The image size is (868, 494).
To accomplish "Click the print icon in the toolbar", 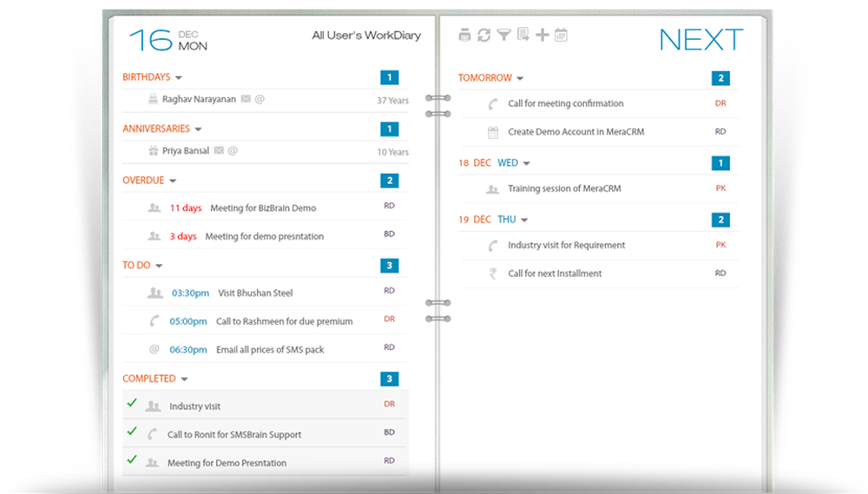I will 464,36.
